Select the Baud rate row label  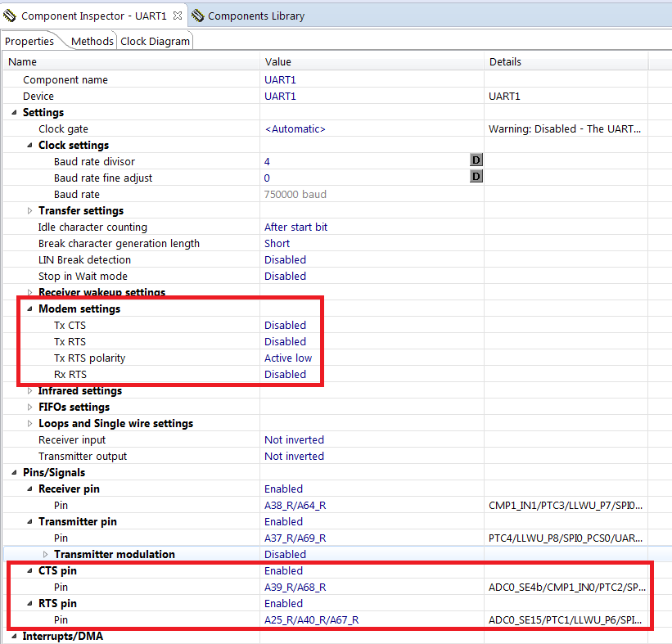pyautogui.click(x=77, y=194)
